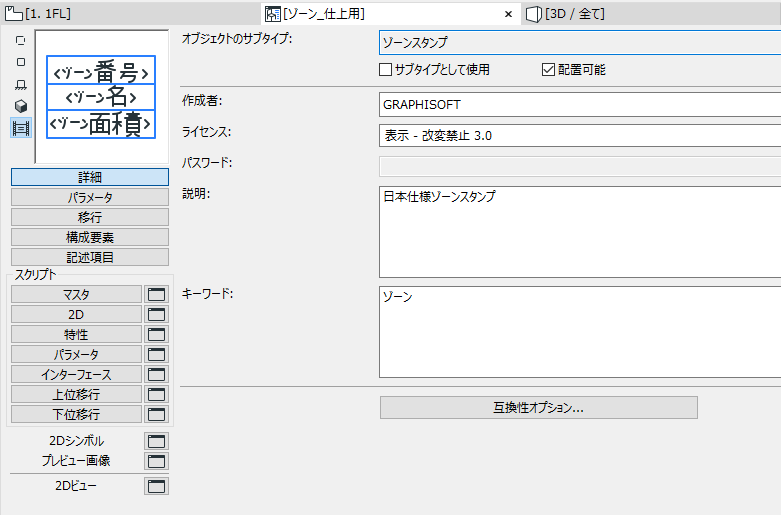Select the topmost small preview mode icon
Viewport: 781px width, 515px height.
(21, 40)
